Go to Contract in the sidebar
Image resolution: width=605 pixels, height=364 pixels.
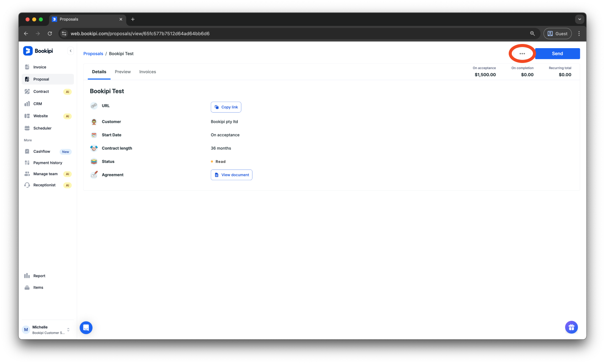[x=48, y=91]
